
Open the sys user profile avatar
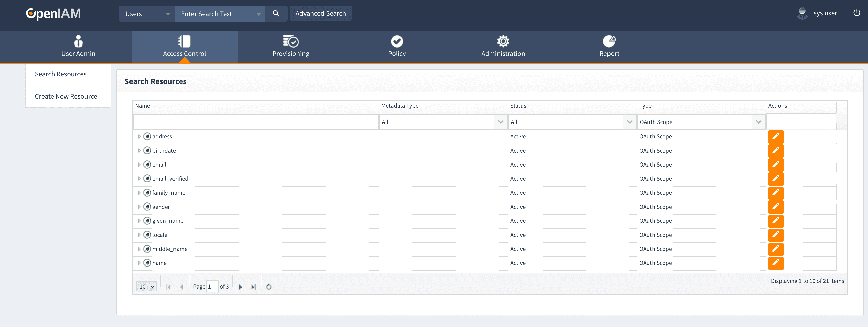click(802, 13)
